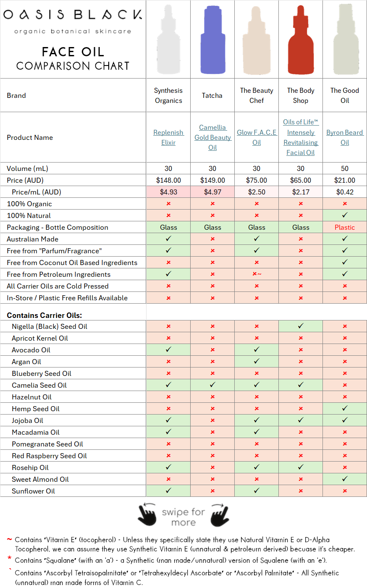Click the 50 volume cell

(345, 168)
